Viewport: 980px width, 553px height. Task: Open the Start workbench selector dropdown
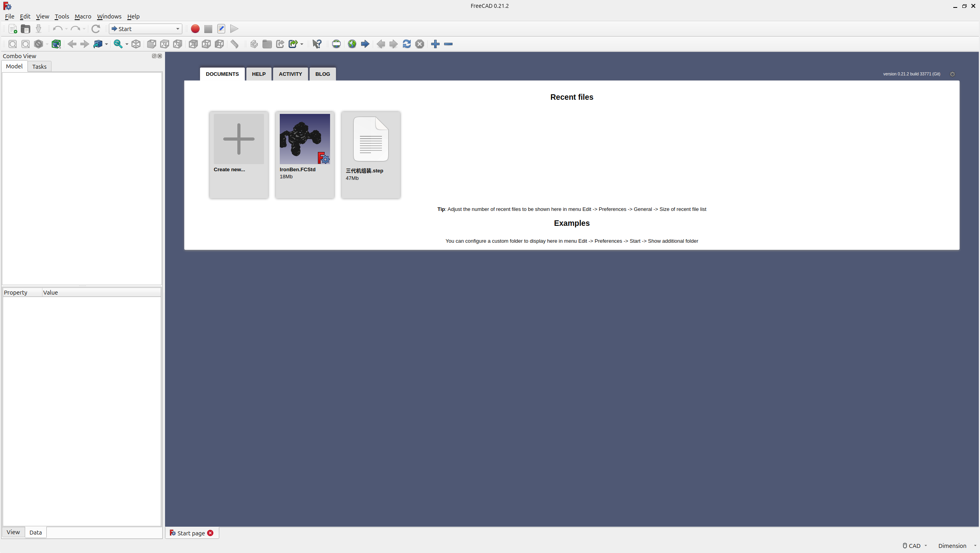point(145,29)
